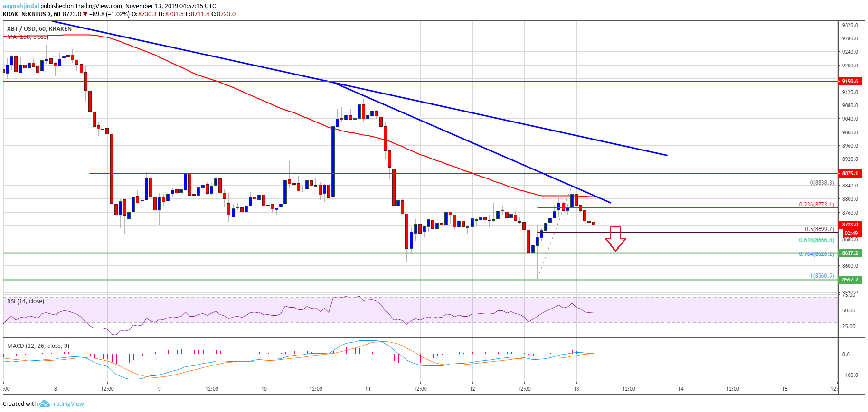The width and height of the screenshot is (868, 412).
Task: Click the aayushjindal author name
Action: 21,6
